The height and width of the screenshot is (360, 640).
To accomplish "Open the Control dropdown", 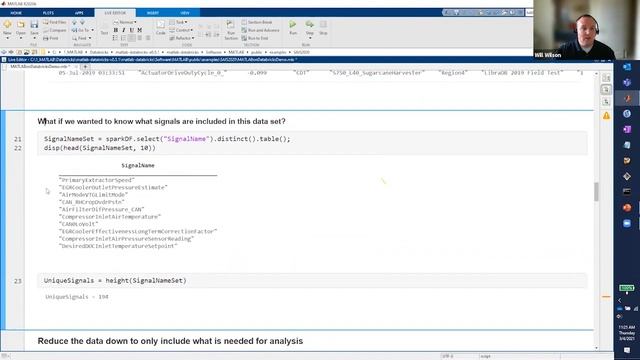I will (x=182, y=30).
